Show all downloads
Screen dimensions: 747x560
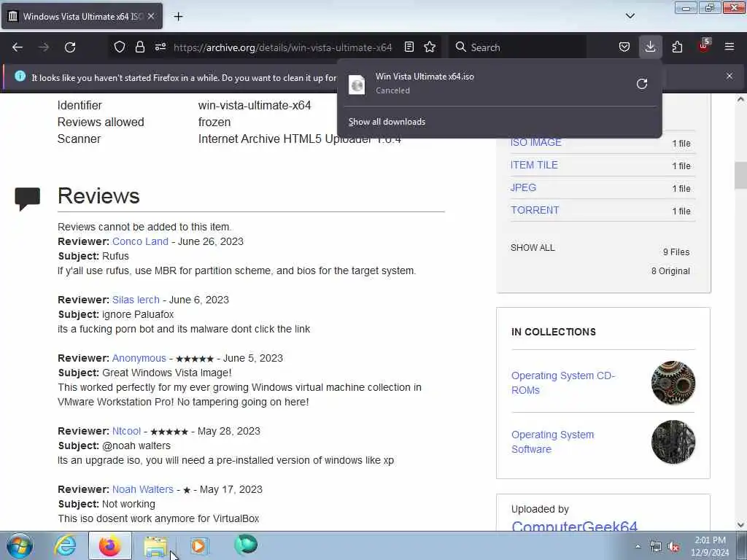[387, 122]
